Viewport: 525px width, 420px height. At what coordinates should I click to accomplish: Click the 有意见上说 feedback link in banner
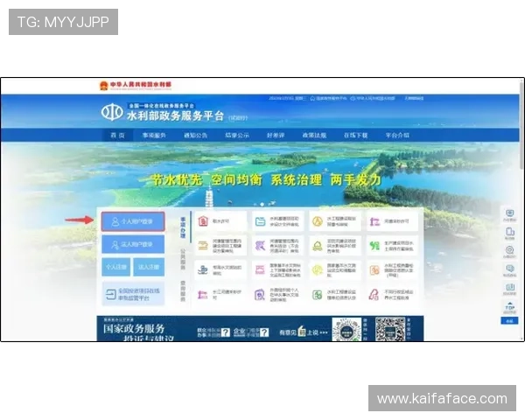(x=304, y=332)
